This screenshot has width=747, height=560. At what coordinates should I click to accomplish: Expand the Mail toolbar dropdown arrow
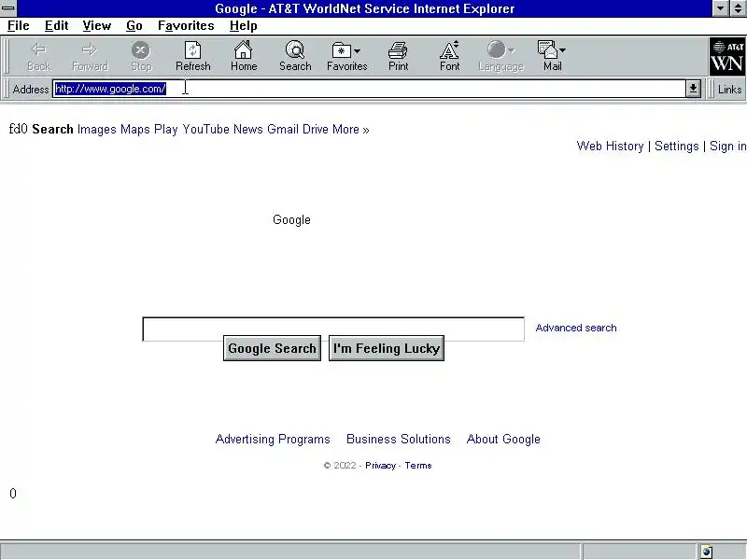click(x=563, y=50)
